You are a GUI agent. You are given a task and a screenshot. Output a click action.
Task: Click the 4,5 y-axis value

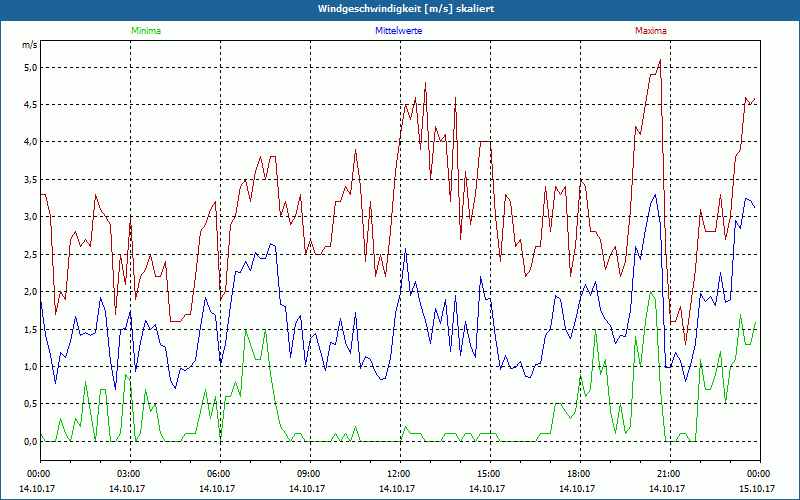pyautogui.click(x=31, y=105)
